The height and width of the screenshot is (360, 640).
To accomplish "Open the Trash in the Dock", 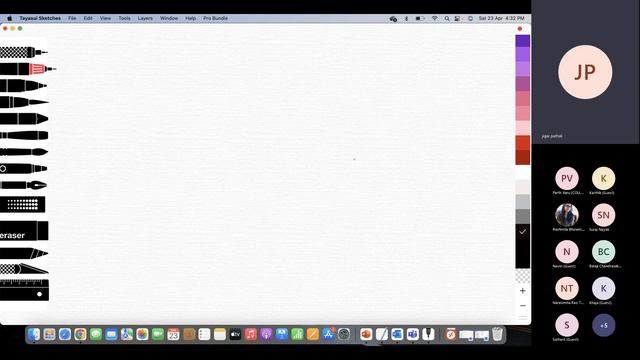I will pyautogui.click(x=497, y=335).
